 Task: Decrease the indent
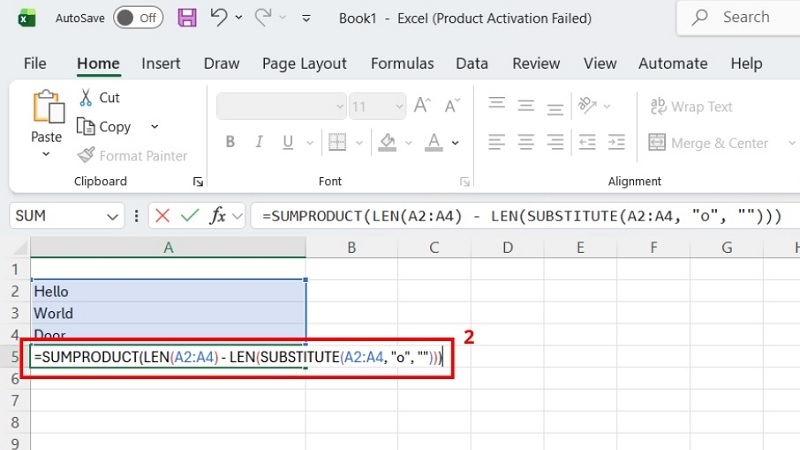coord(587,142)
